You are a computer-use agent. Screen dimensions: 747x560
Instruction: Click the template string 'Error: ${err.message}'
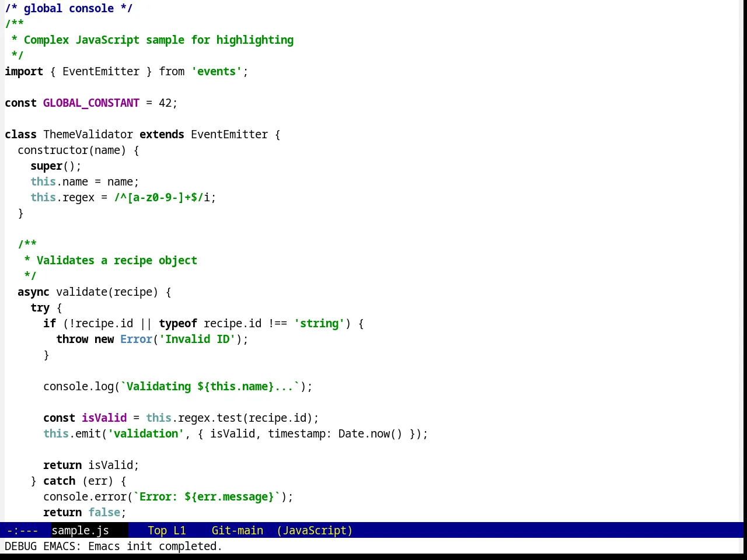point(207,496)
